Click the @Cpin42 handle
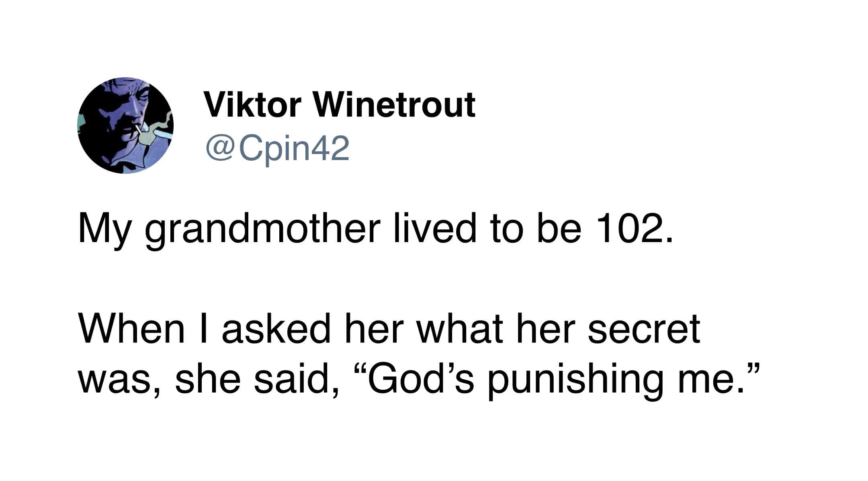Screen dimensions: 868x481 (x=277, y=148)
